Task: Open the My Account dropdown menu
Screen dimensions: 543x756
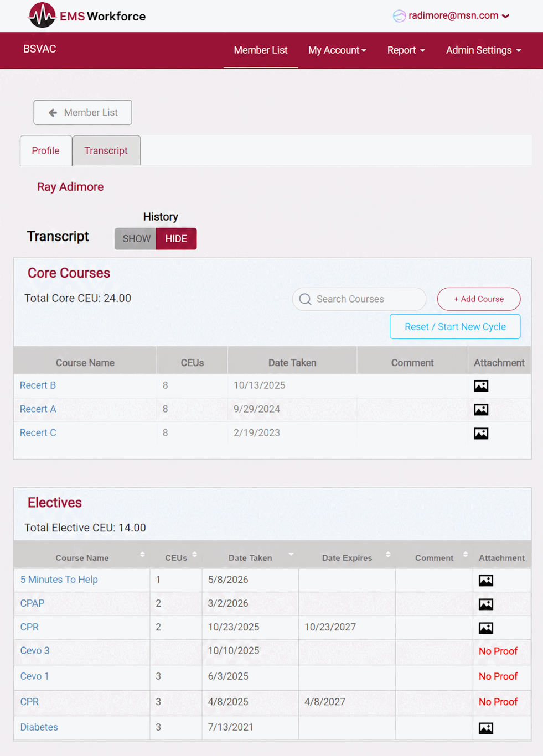Action: point(337,50)
